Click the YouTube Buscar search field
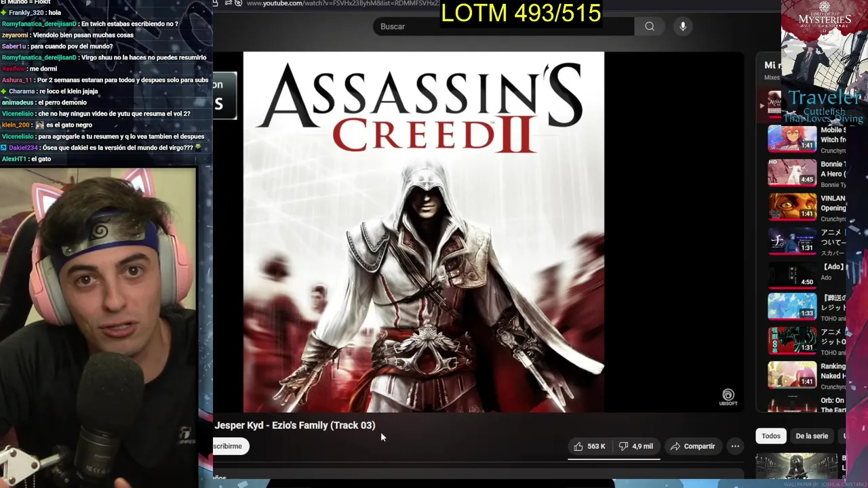 (x=504, y=26)
